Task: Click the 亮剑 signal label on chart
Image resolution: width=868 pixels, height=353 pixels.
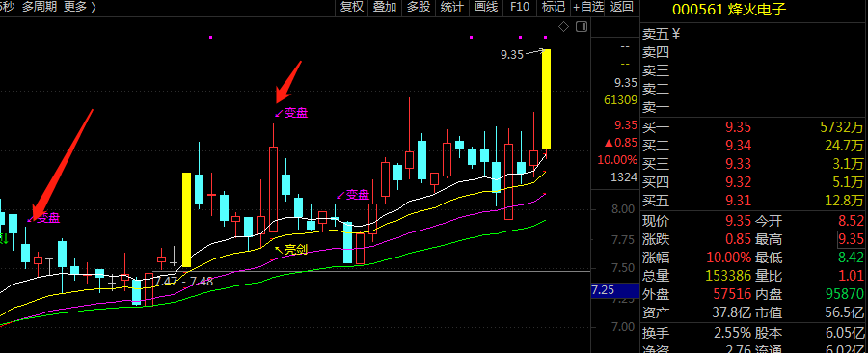Action: 296,250
